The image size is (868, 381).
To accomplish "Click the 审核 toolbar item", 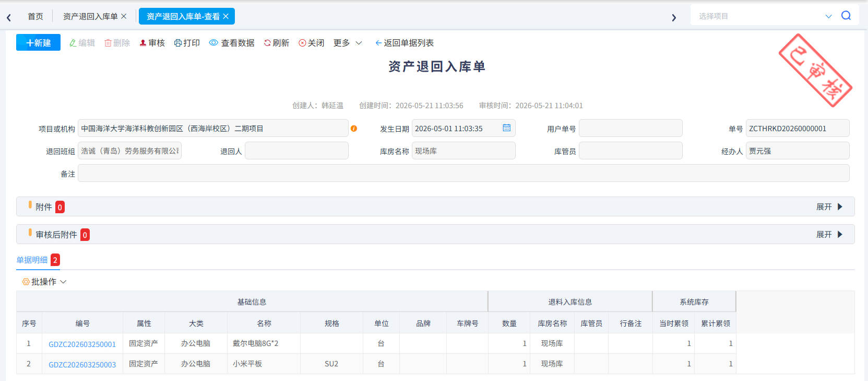I will 152,43.
